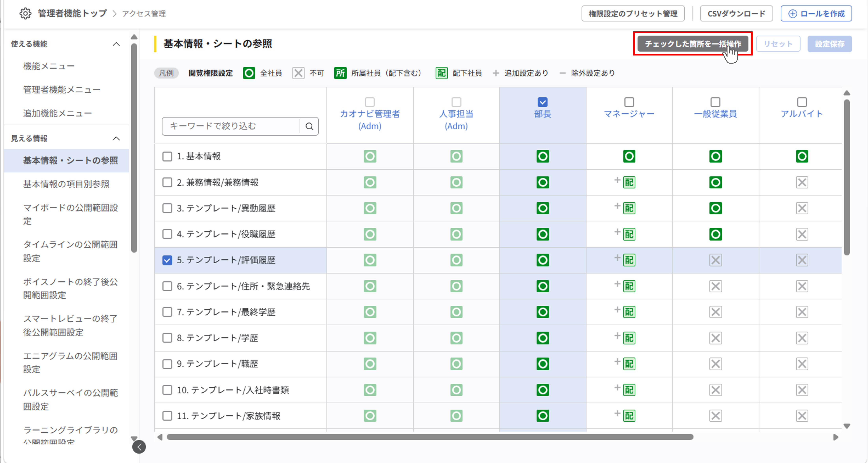Check the 2. 兼務情報/兼務情報 row checkbox
868x463 pixels.
click(167, 182)
